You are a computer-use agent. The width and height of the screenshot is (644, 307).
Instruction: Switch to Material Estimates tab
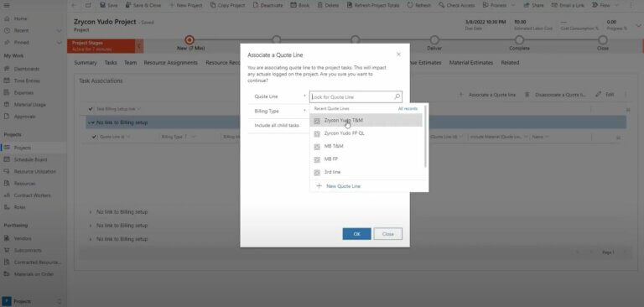[470, 63]
